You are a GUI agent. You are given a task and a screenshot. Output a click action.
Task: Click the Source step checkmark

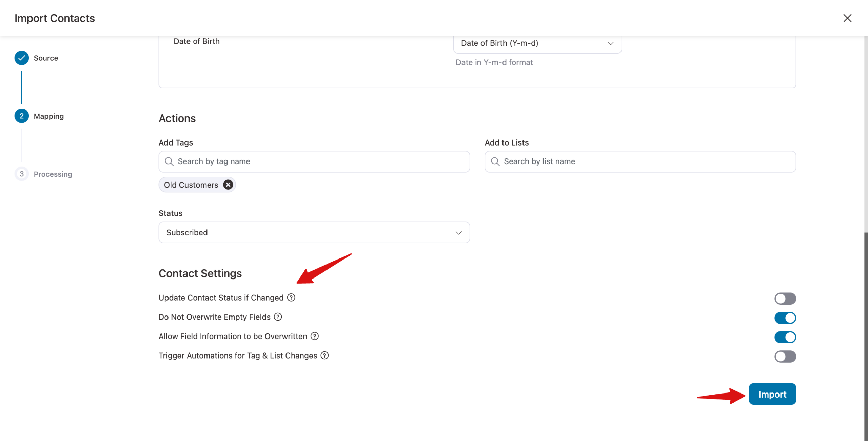(22, 58)
